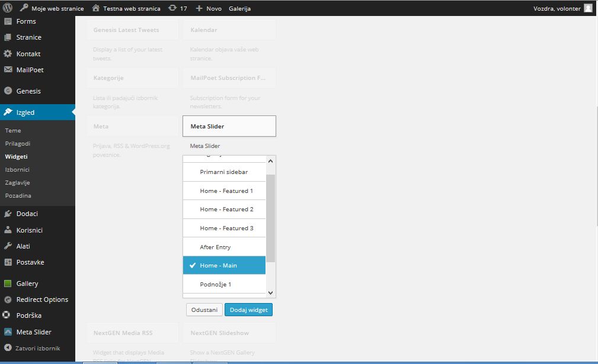Click the green Gallery icon
598x364 pixels.
[8, 284]
